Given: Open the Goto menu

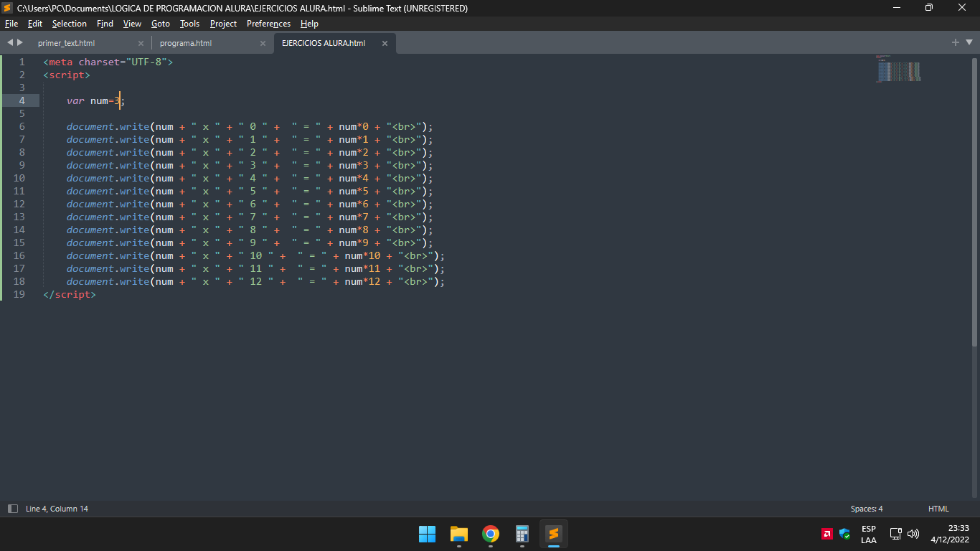Looking at the screenshot, I should tap(161, 24).
